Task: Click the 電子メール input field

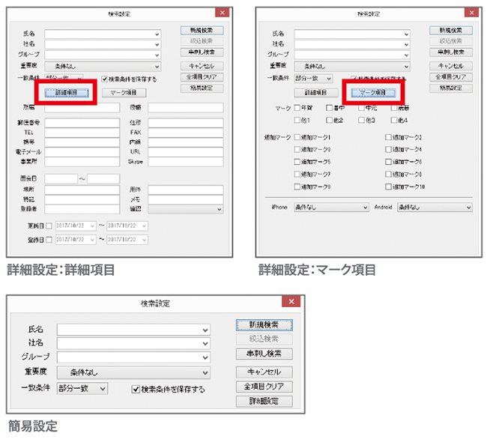Action: [82, 152]
